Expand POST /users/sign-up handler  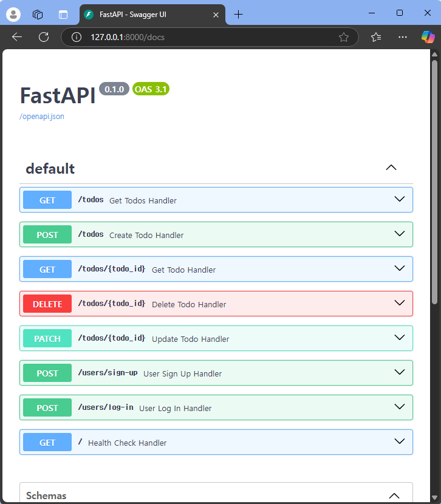(216, 373)
